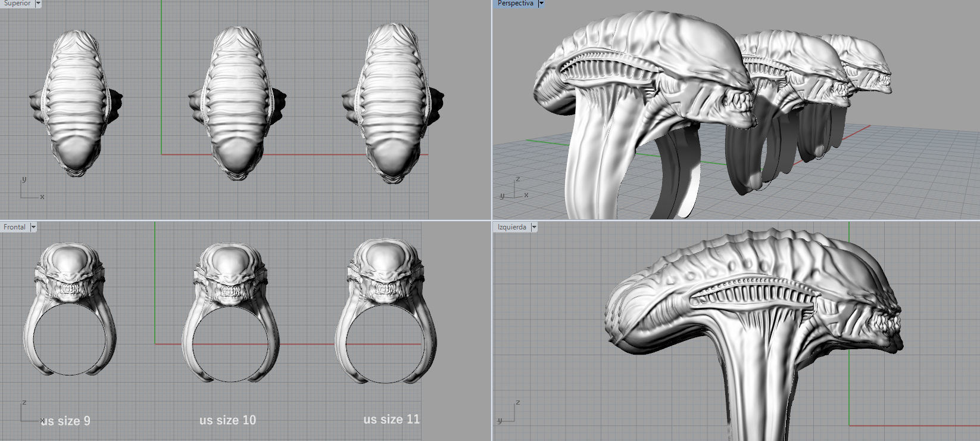Select the 'us size 11' text label

pyautogui.click(x=392, y=419)
